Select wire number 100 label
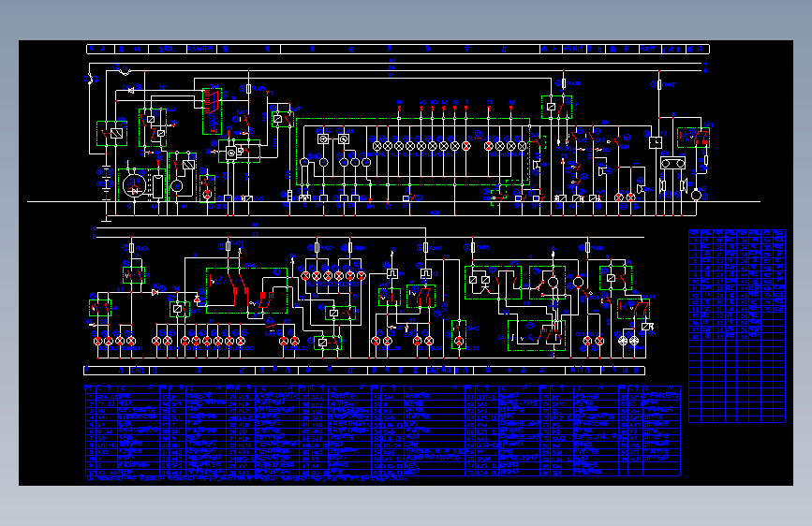The image size is (812, 526). [x=435, y=212]
